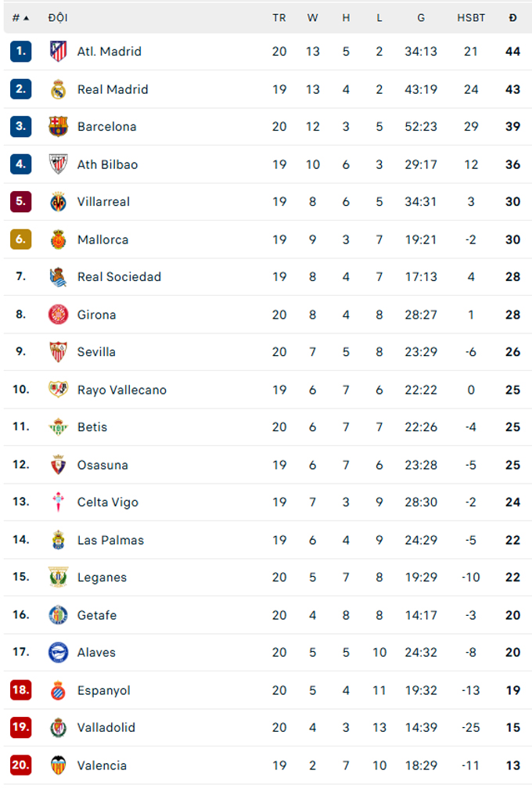
Task: Select the Las Palmas table row
Action: [x=268, y=540]
